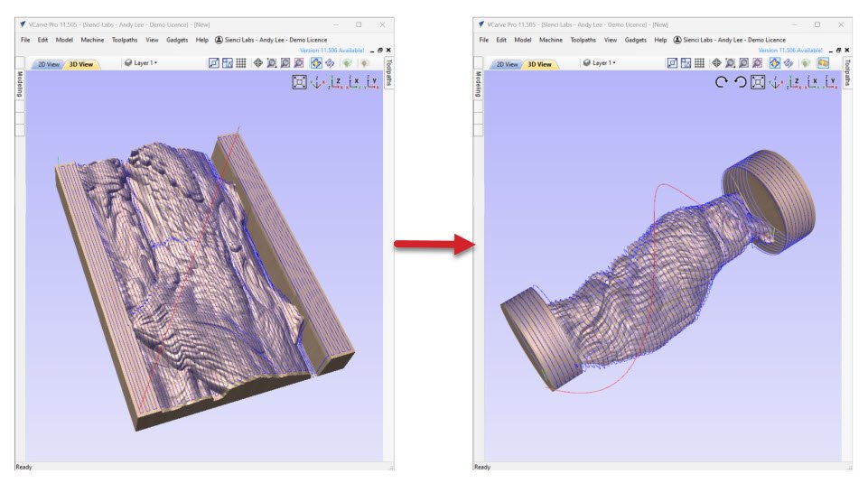The width and height of the screenshot is (868, 483).
Task: Click rotate clockwise icon in right window
Action: 721,82
